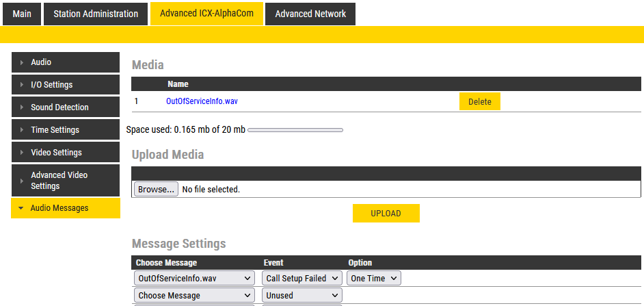Expand Advanced Video Settings section
644x306 pixels.
tap(66, 181)
